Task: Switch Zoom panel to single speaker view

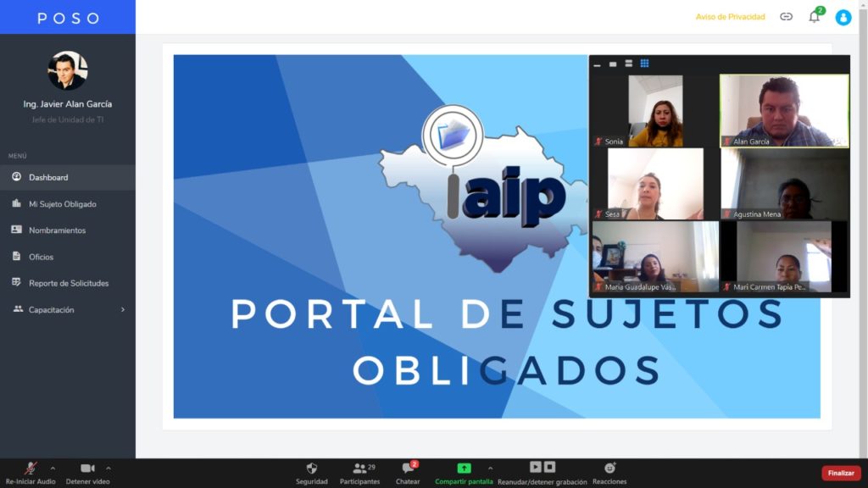Action: tap(613, 64)
